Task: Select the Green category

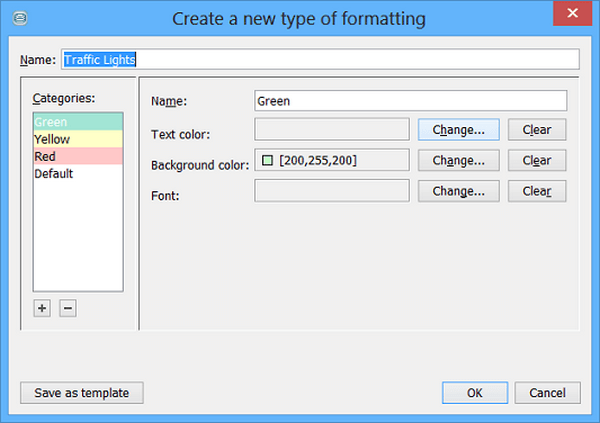Action: 77,123
